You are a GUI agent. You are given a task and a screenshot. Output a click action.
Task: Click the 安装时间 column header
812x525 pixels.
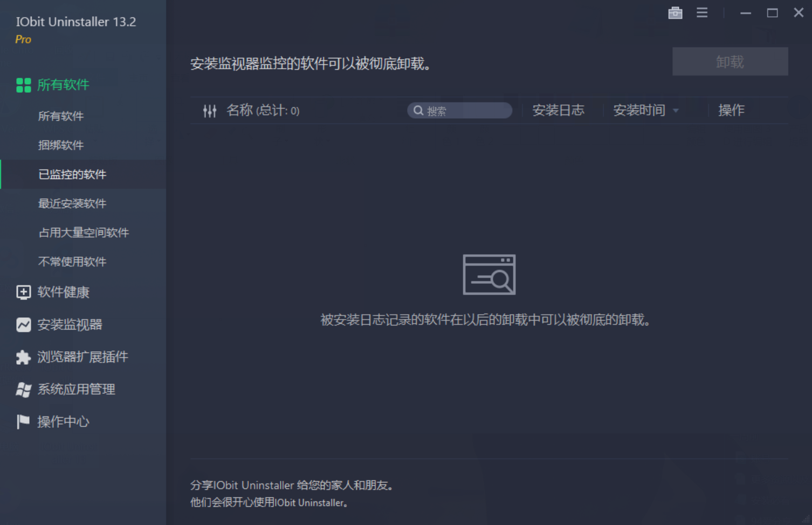pyautogui.click(x=639, y=111)
